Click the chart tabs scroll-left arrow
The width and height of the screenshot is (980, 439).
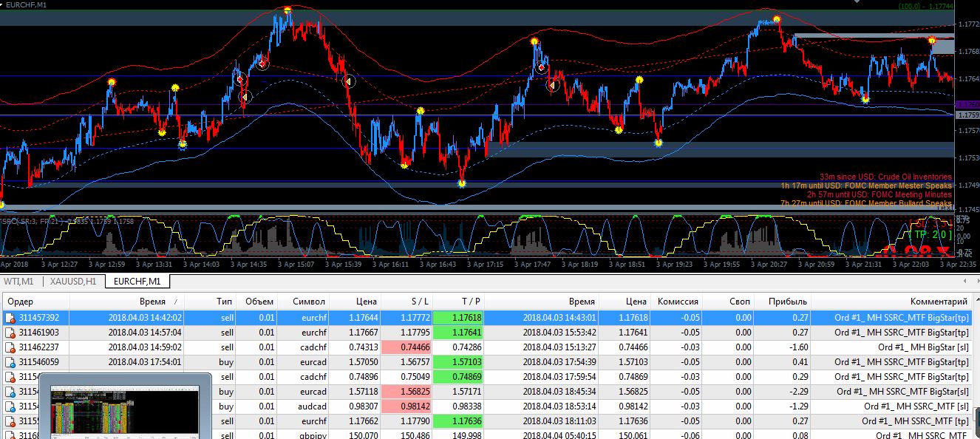tap(963, 281)
